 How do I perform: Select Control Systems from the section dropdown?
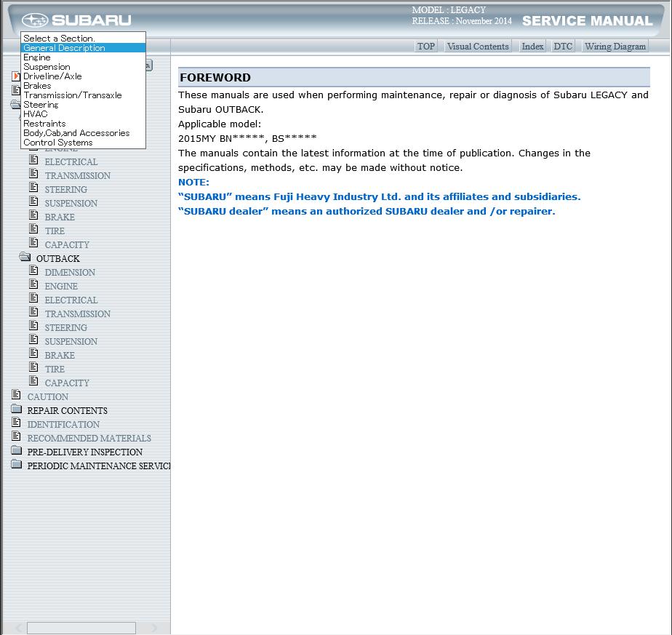click(83, 143)
